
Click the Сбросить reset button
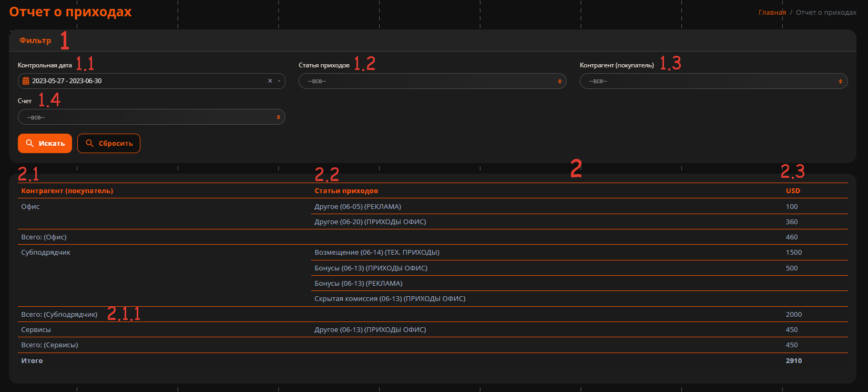[x=109, y=143]
